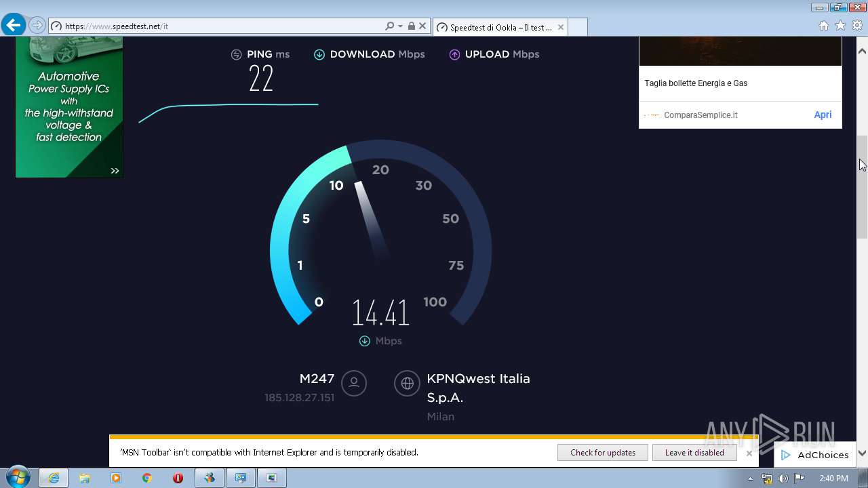Click the M247 provider name

[x=317, y=379]
